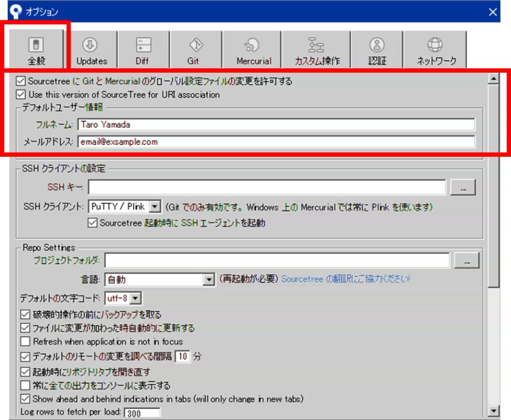Browse for SSH key file
The width and height of the screenshot is (511, 420).
(463, 188)
